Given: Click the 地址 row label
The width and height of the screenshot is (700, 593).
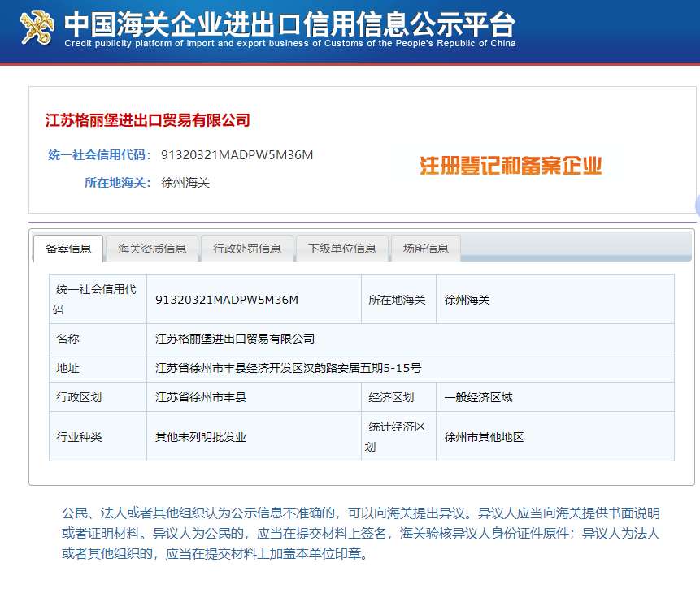Looking at the screenshot, I should click(x=67, y=368).
